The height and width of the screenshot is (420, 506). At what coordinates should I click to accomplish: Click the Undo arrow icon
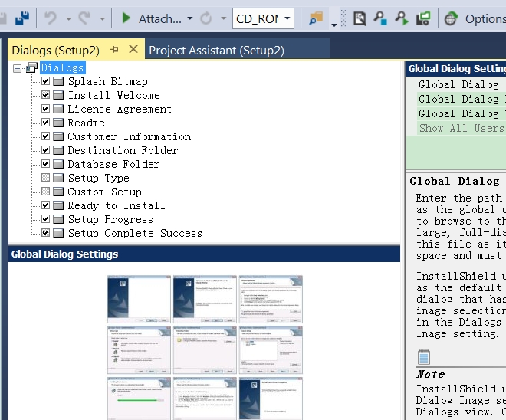(51, 18)
